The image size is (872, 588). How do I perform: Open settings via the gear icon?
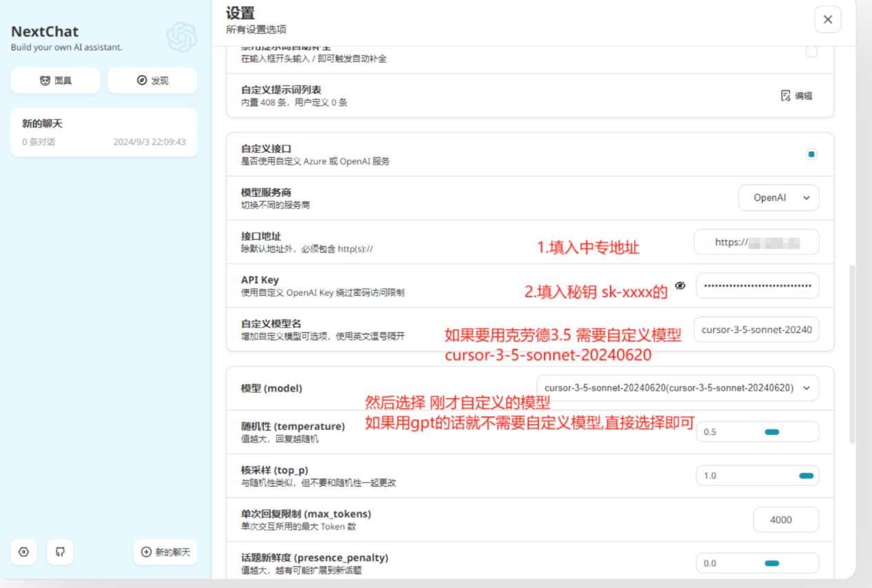tap(24, 552)
